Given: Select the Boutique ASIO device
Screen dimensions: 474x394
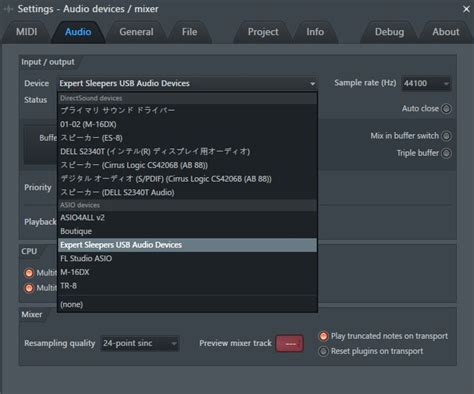Looking at the screenshot, I should 187,231.
